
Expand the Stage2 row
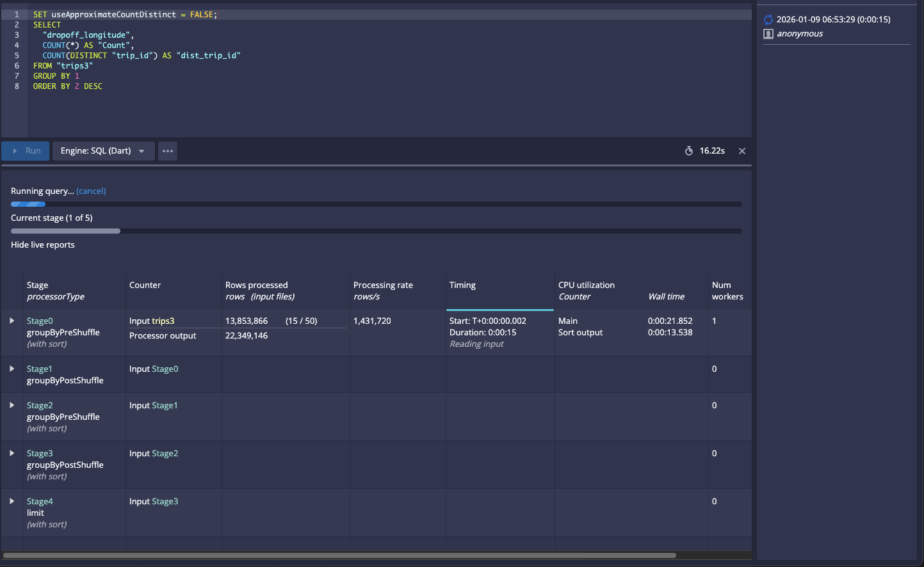coord(12,405)
